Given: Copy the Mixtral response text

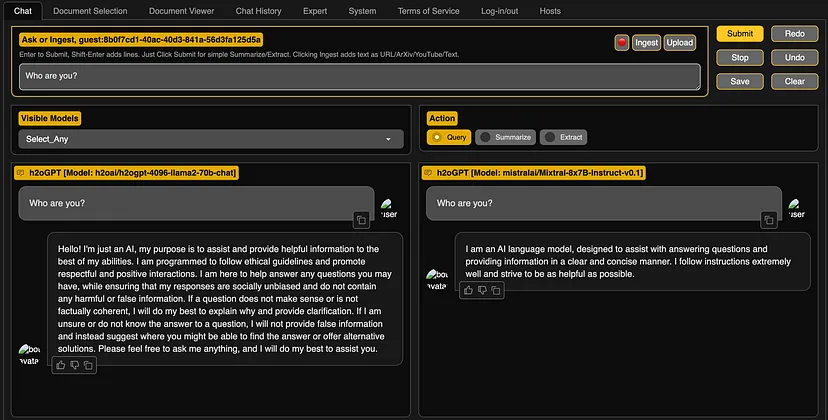Looking at the screenshot, I should tap(496, 290).
